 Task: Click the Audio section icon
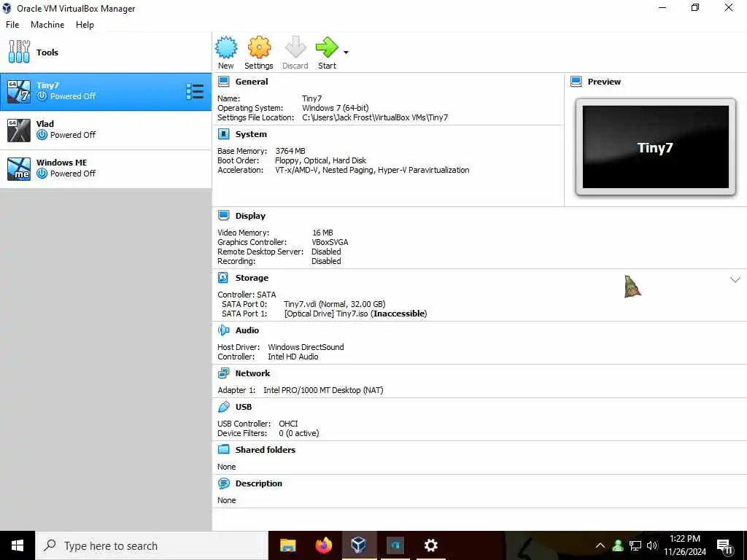[223, 330]
